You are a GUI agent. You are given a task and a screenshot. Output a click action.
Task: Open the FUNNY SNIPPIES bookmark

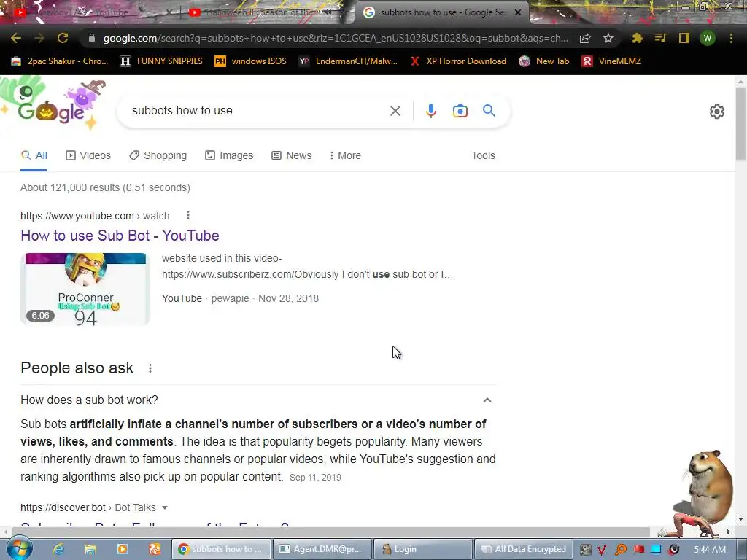click(x=161, y=61)
